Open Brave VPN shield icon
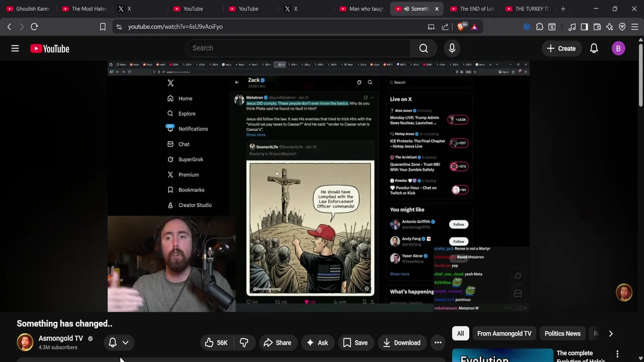Screen dimensions: 644x362 tap(622, 27)
